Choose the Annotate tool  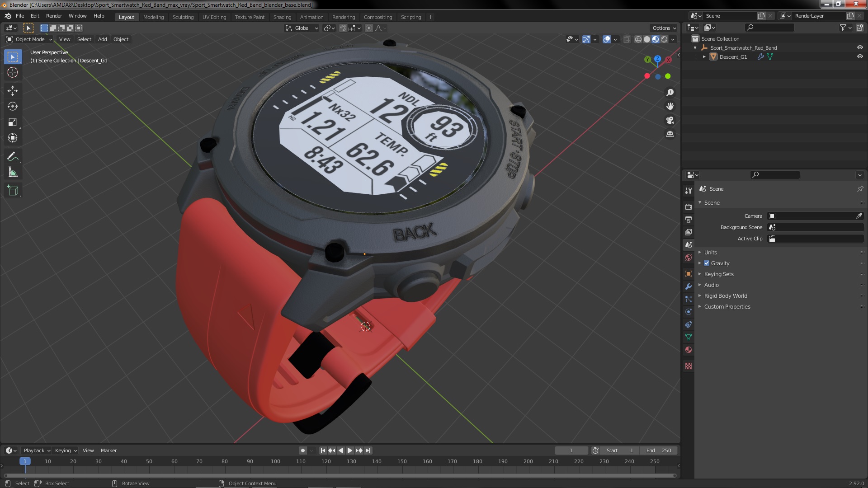point(13,157)
